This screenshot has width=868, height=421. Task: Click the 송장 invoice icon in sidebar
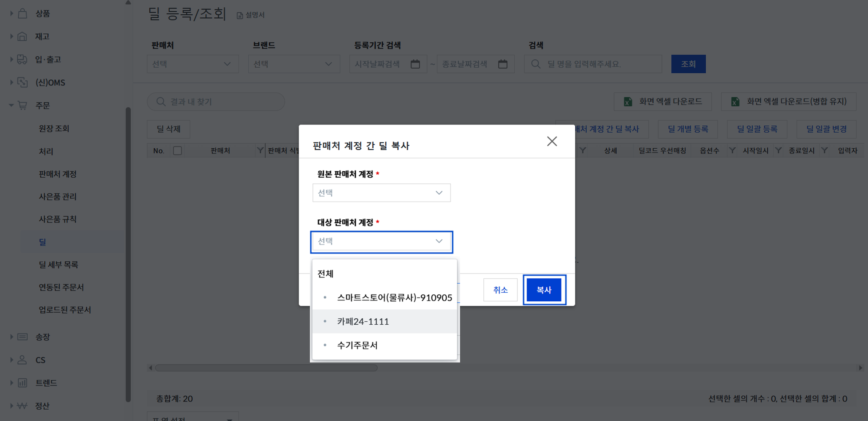[22, 337]
